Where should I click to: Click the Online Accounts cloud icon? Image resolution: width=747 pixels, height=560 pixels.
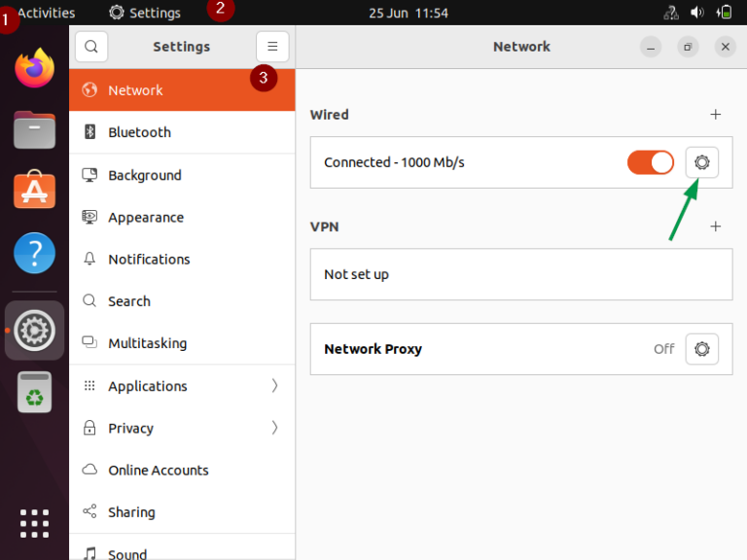tap(89, 470)
